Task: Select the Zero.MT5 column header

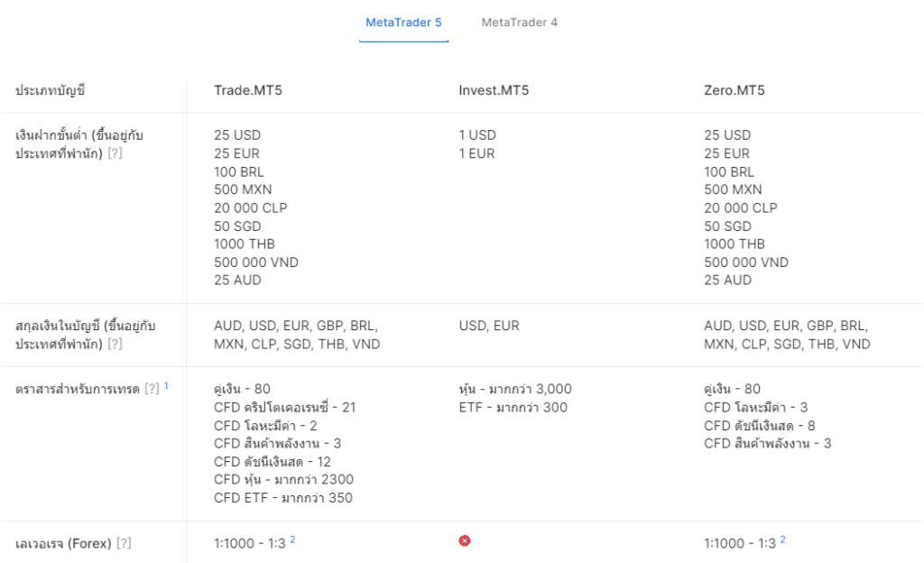Action: coord(735,90)
